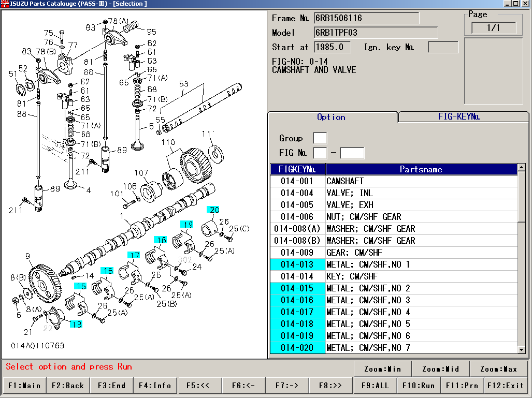Click the Frame No. text field
This screenshot has height=398, width=532.
pos(366,18)
